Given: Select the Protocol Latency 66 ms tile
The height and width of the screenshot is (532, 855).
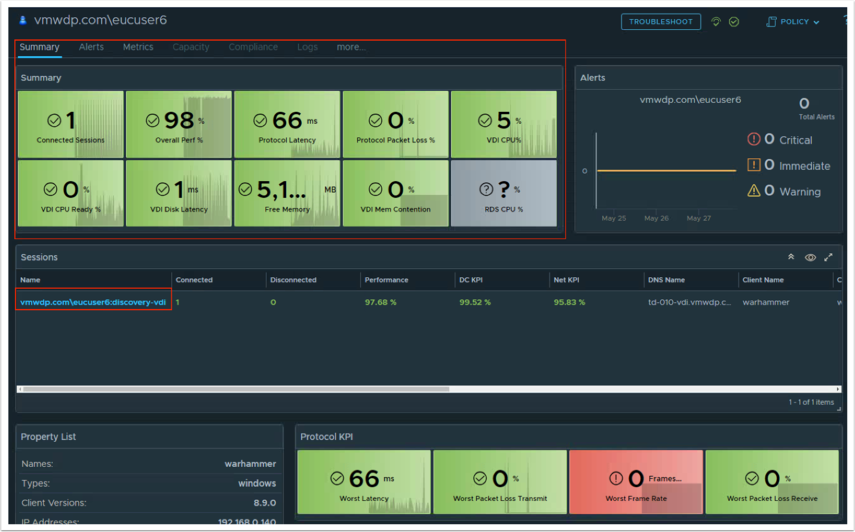Looking at the screenshot, I should (287, 125).
